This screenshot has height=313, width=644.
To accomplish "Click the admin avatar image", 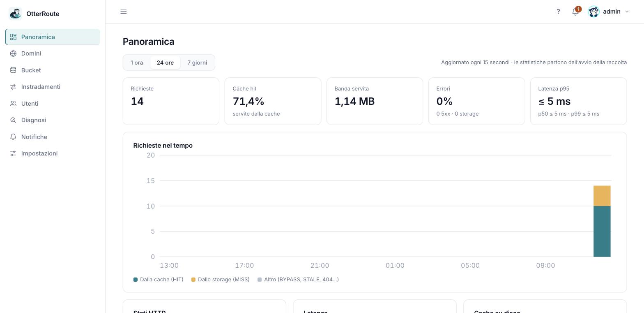I will pos(593,12).
